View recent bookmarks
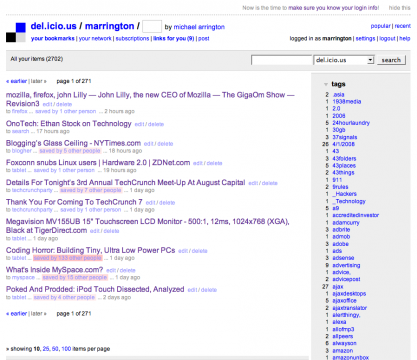 point(403,26)
